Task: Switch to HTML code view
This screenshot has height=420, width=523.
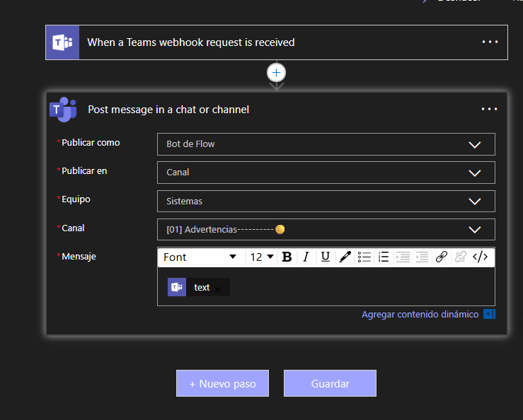Action: tap(480, 257)
